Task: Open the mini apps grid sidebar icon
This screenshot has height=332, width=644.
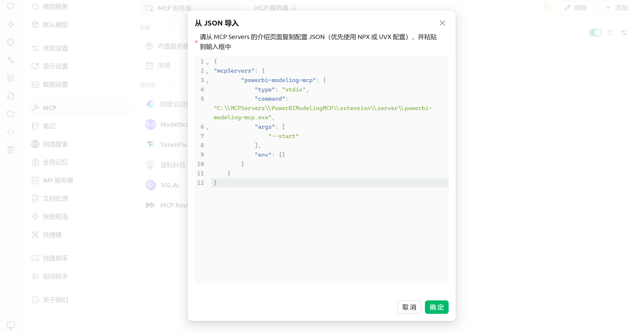Action: 11,78
